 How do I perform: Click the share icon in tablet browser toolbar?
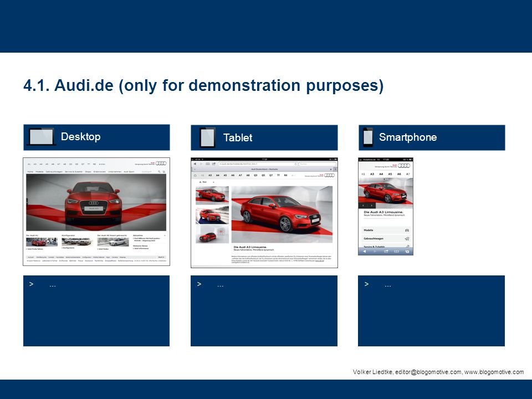(x=214, y=164)
